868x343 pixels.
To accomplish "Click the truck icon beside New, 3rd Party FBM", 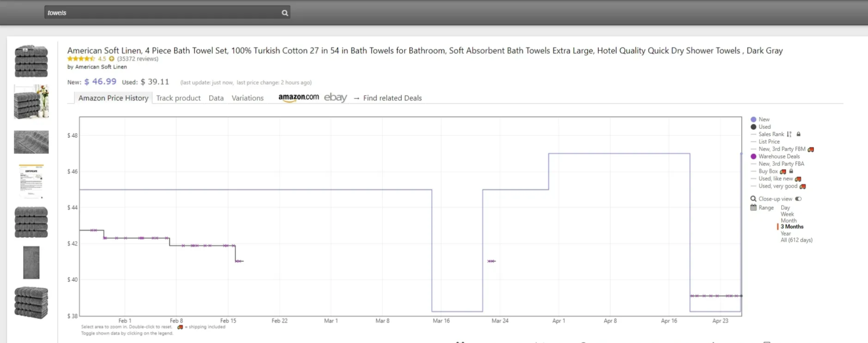I will (x=811, y=149).
